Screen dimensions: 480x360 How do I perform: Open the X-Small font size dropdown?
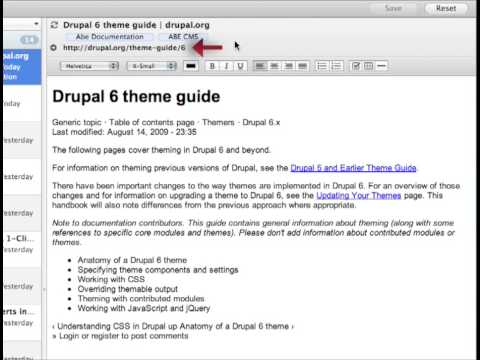152,66
